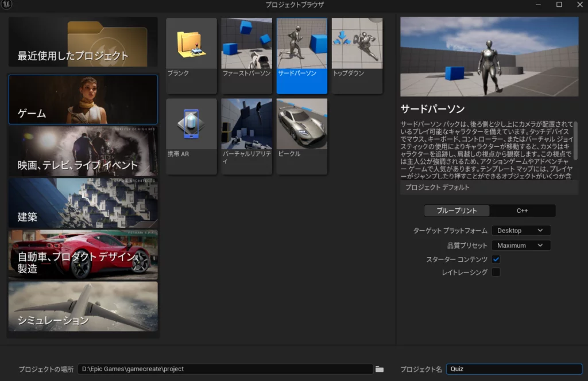
Task: Click the プロジェクト名 field containing Quiz
Action: (x=514, y=369)
